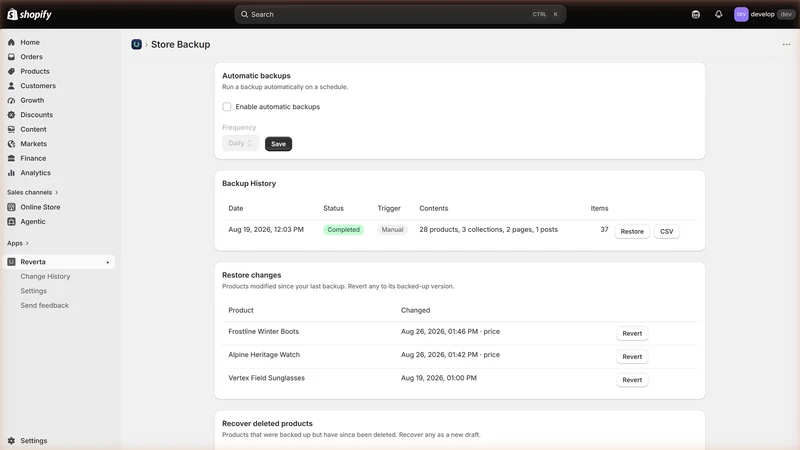Screen dimensions: 800x450
Task: Expand the Apps section chevron
Action: pos(27,243)
